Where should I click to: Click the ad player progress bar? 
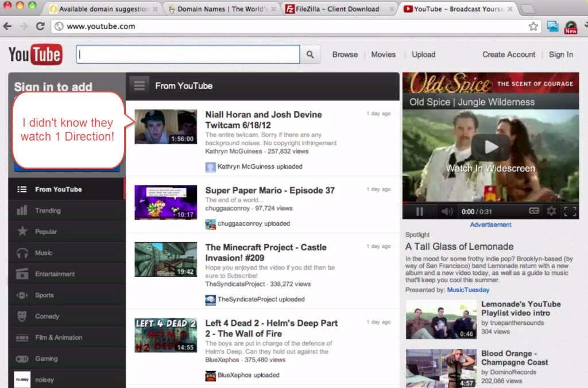(490, 203)
